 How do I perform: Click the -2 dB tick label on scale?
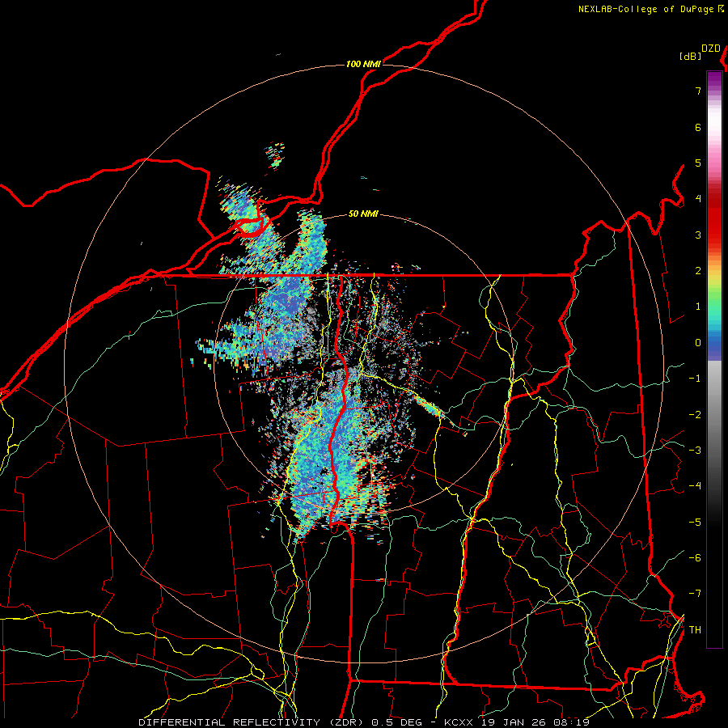(x=695, y=415)
